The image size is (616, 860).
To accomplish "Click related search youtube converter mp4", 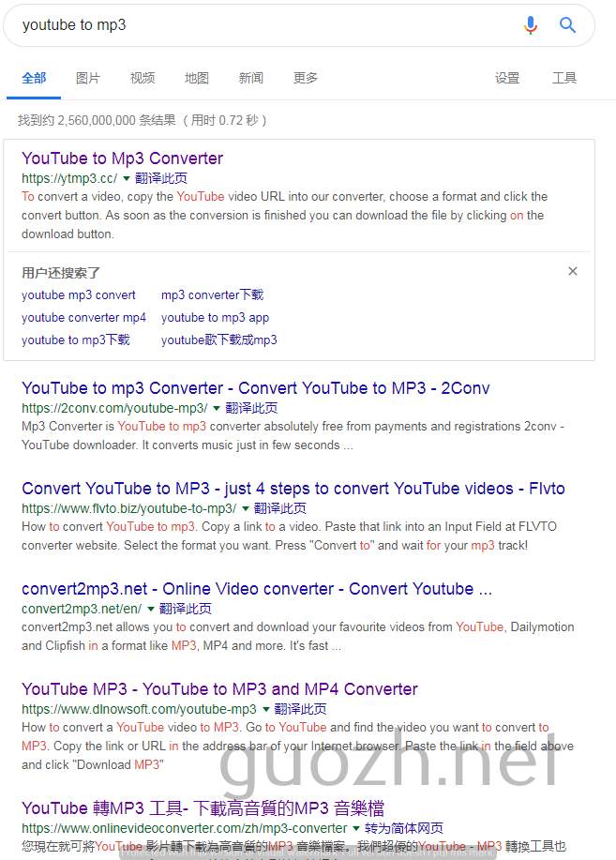I will point(83,318).
